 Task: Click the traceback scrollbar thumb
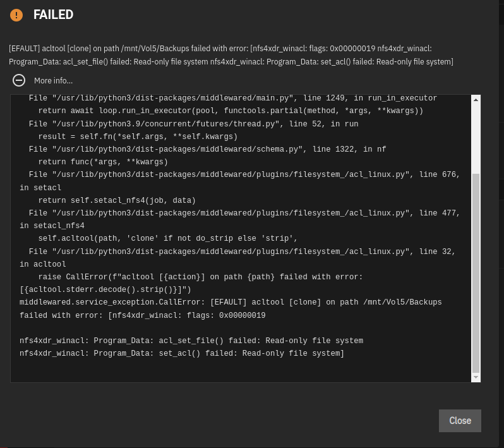coord(476,273)
